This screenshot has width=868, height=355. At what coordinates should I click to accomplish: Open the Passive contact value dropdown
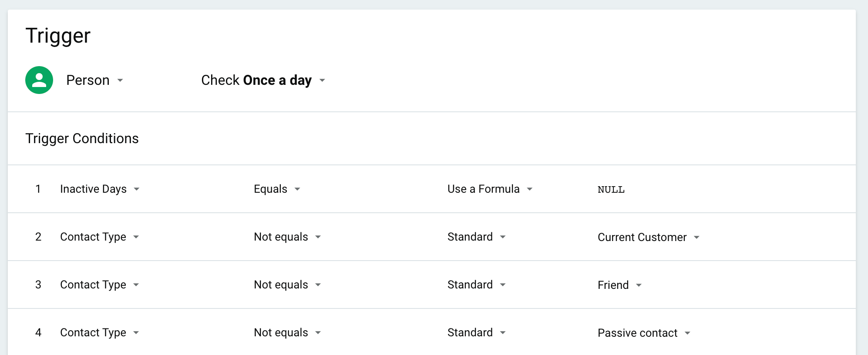644,333
